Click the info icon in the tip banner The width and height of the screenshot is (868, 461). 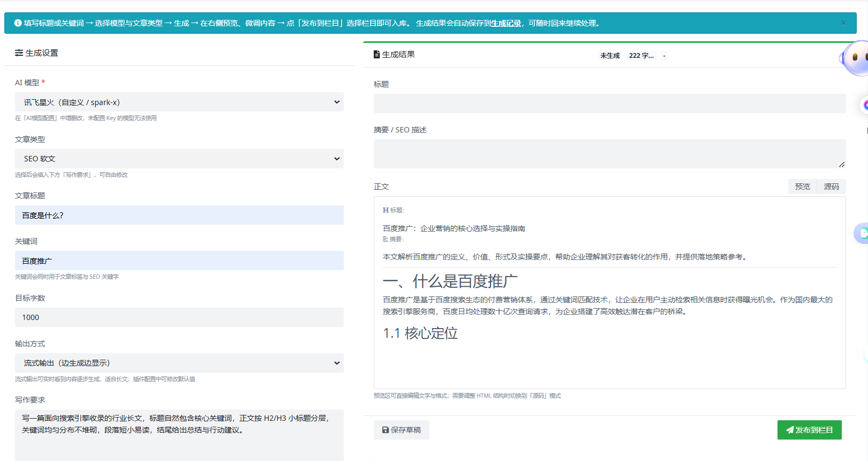pyautogui.click(x=18, y=23)
